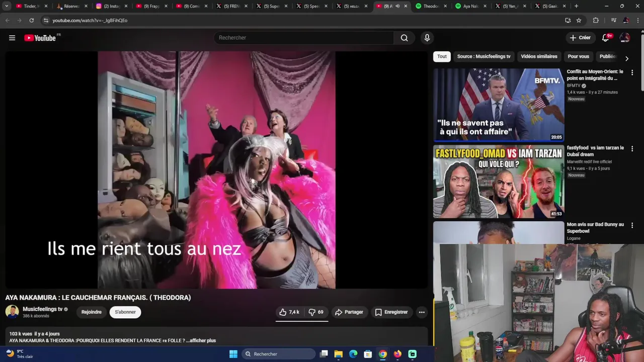Open the Musicfeelings tv channel name link
644x362 pixels.
point(43,309)
